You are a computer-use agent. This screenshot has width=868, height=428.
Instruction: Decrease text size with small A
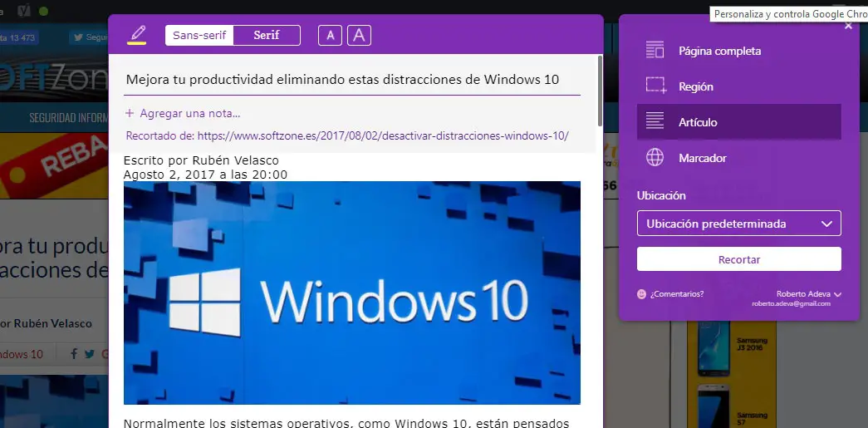[x=330, y=36]
